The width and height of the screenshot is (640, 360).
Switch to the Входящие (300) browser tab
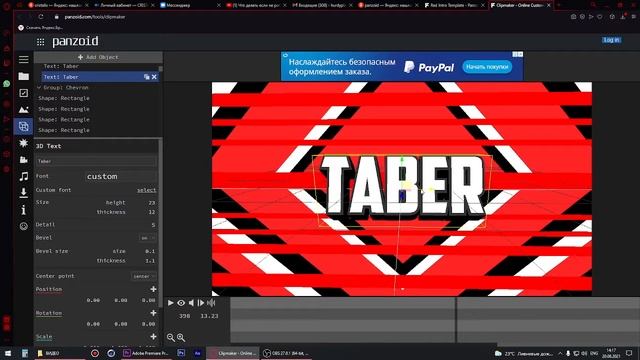[322, 5]
